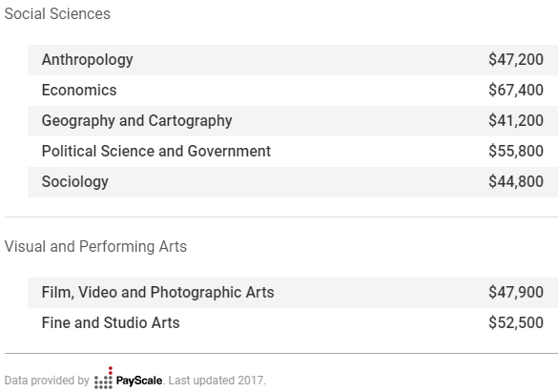
Task: Click Visual and Performing Arts heading
Action: coord(95,246)
